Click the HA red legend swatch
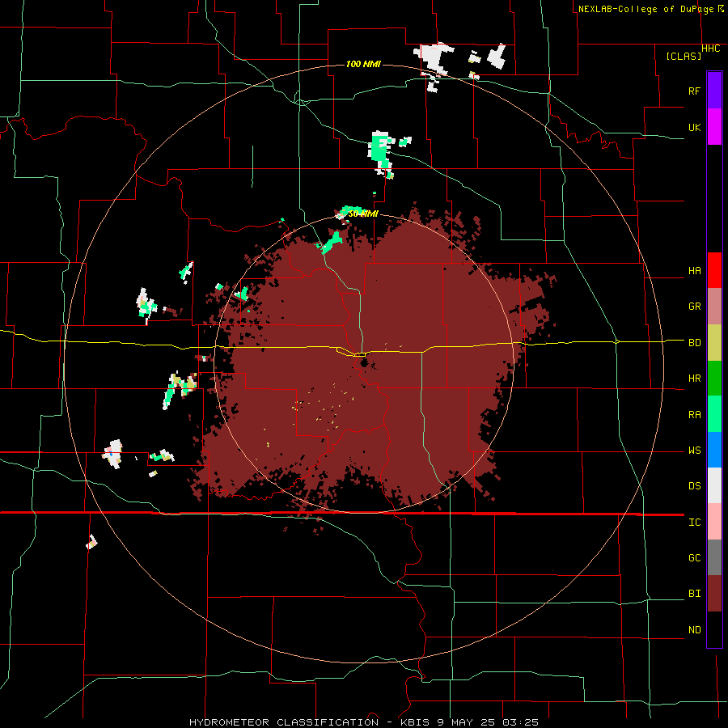 point(714,270)
